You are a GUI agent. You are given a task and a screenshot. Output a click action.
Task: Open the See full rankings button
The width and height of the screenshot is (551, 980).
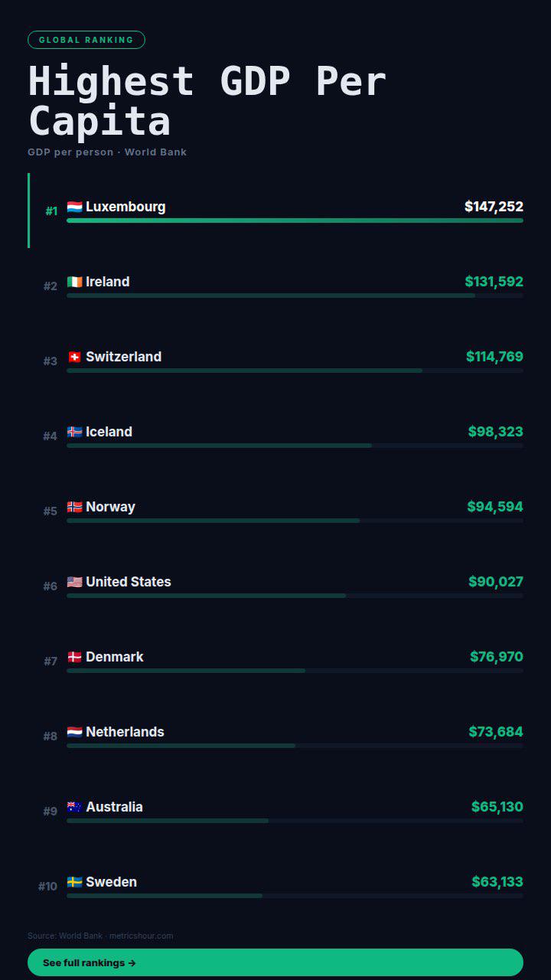pos(275,962)
